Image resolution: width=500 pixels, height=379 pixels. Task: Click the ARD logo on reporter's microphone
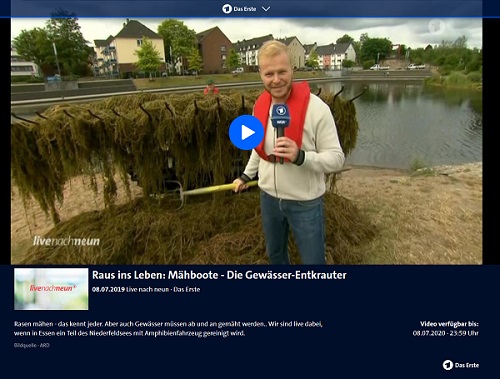tap(281, 111)
